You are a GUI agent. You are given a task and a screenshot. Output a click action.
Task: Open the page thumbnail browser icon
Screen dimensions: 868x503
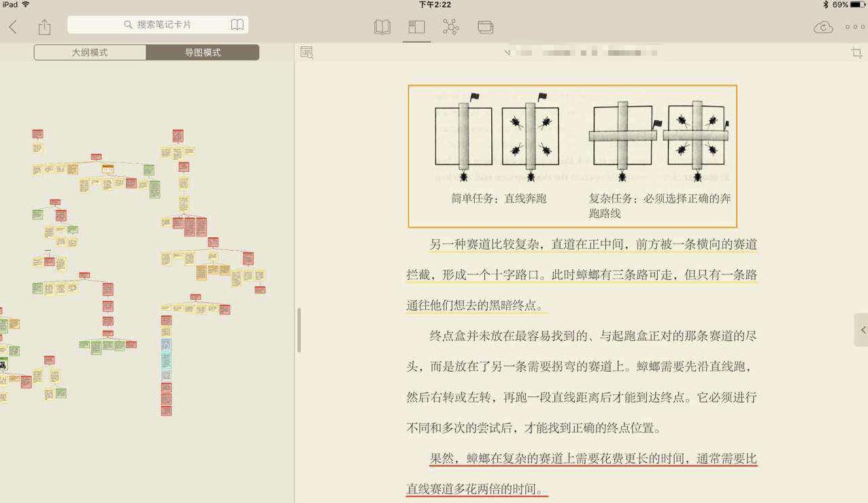pyautogui.click(x=306, y=52)
